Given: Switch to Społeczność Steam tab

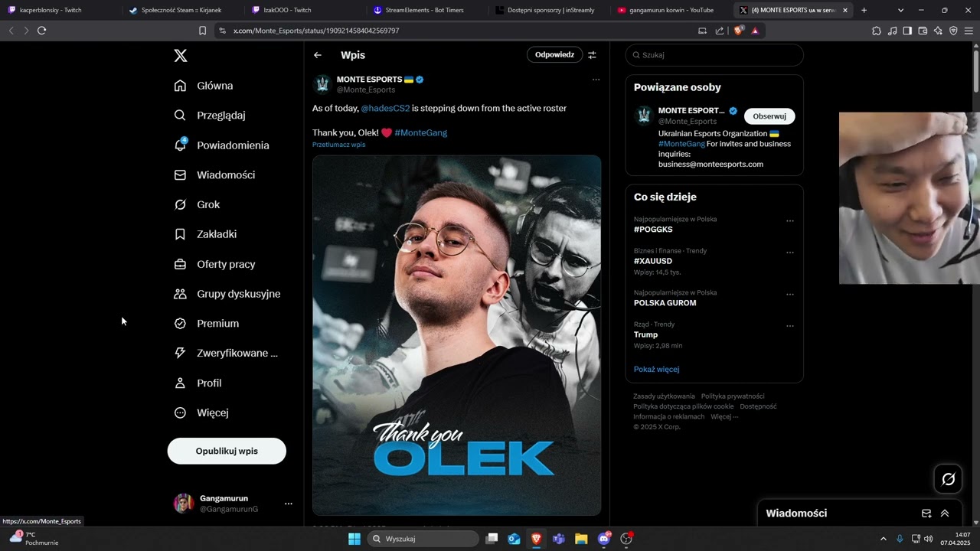Looking at the screenshot, I should point(182,10).
